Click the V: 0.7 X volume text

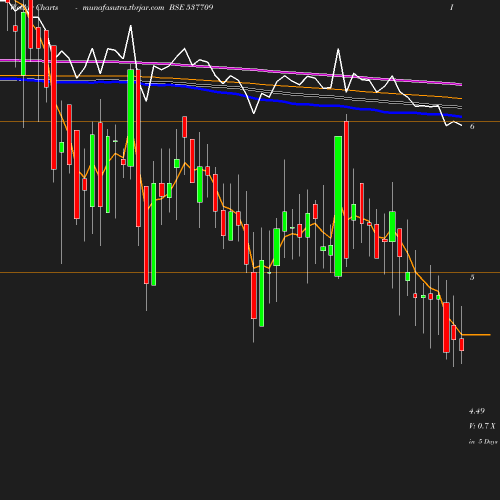coord(482,426)
